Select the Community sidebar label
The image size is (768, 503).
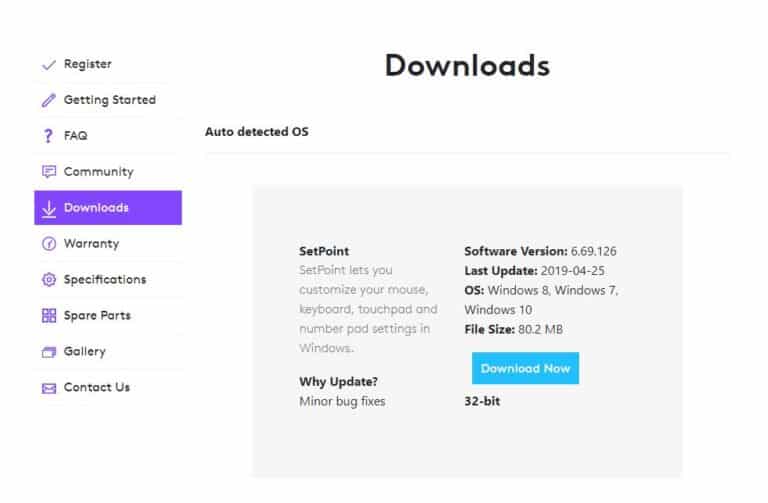[x=98, y=172]
